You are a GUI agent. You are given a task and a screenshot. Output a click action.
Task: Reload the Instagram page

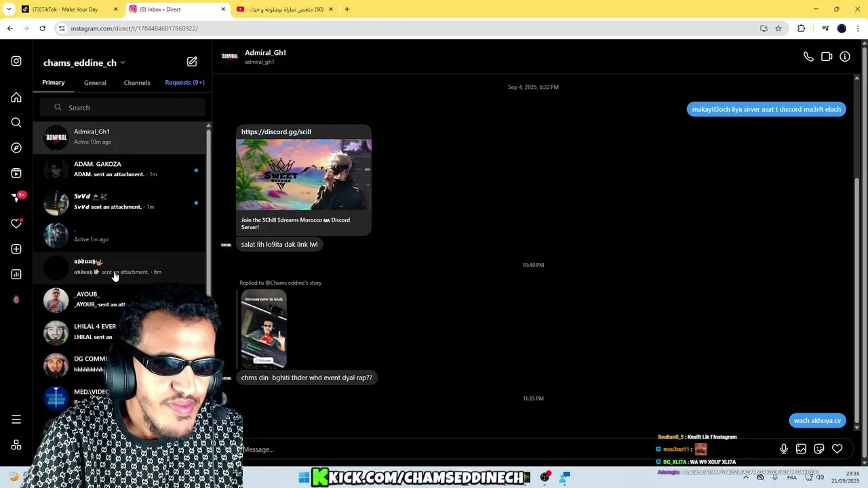(42, 28)
